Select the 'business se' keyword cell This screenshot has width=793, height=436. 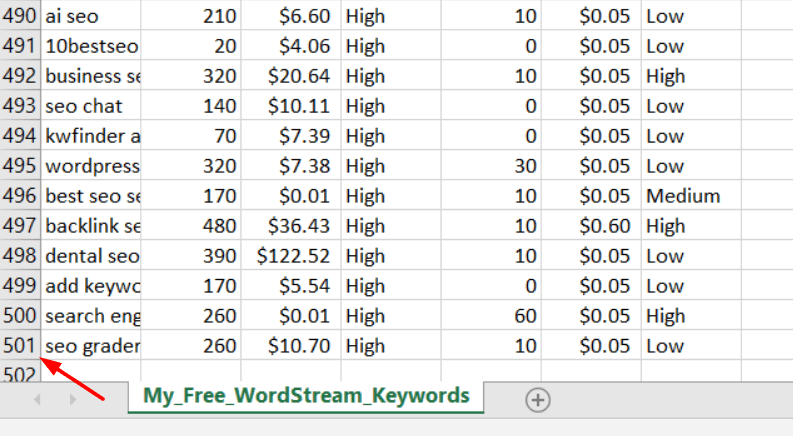tap(91, 76)
